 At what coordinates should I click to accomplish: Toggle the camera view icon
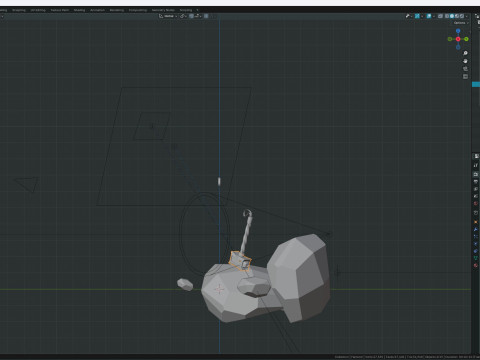[x=466, y=69]
